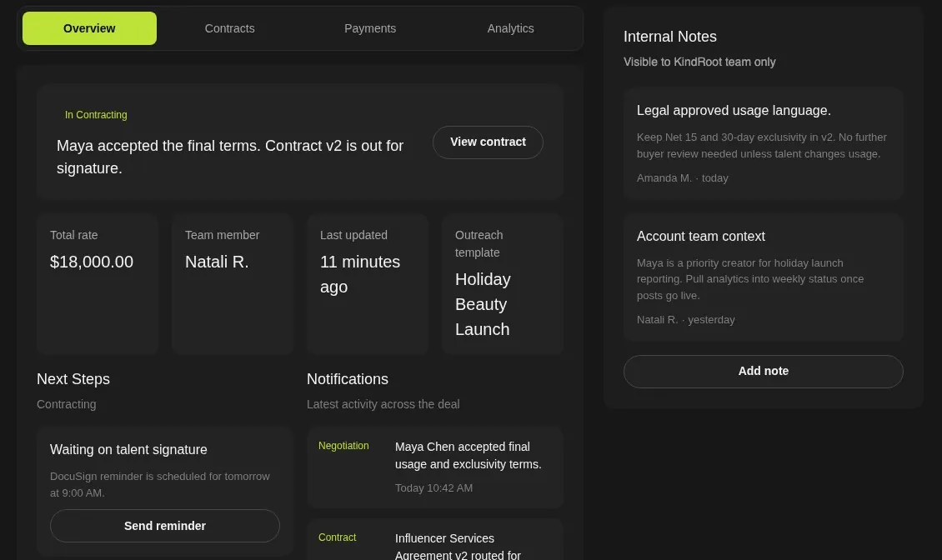The height and width of the screenshot is (560, 942).
Task: Open the Contracts tab
Action: (229, 28)
